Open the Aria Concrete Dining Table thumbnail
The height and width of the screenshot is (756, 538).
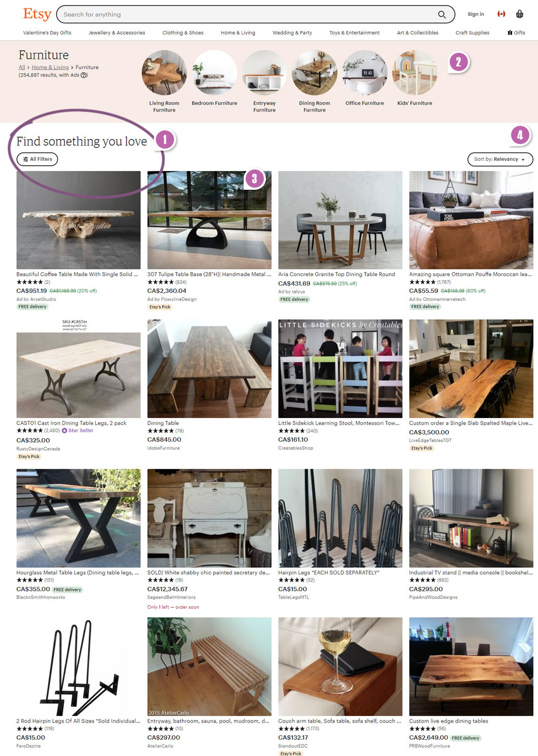pyautogui.click(x=340, y=220)
